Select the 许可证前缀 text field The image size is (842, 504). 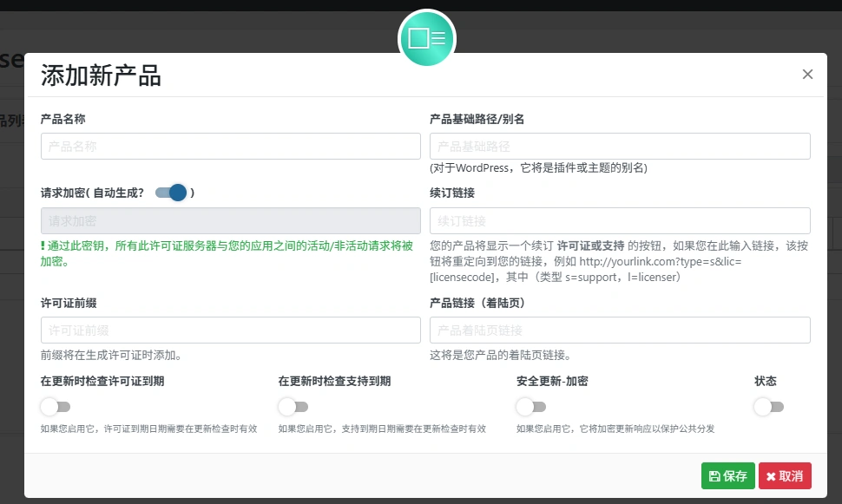[230, 331]
